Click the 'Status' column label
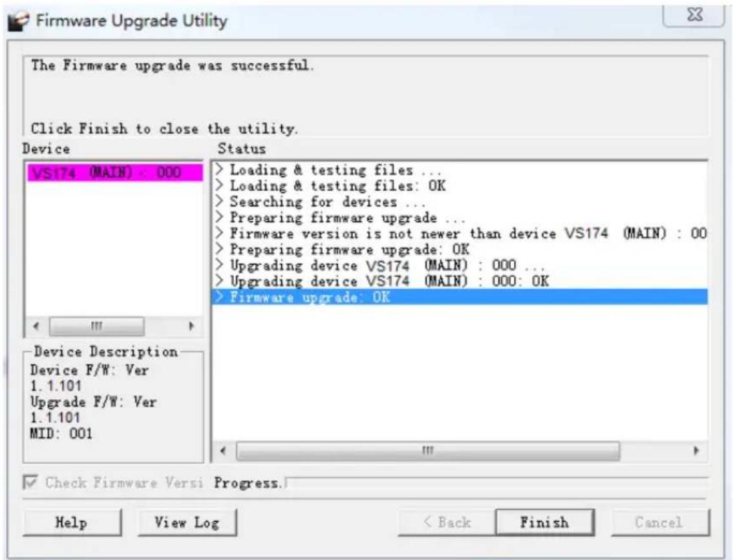This screenshot has height=560, width=733. click(x=242, y=149)
